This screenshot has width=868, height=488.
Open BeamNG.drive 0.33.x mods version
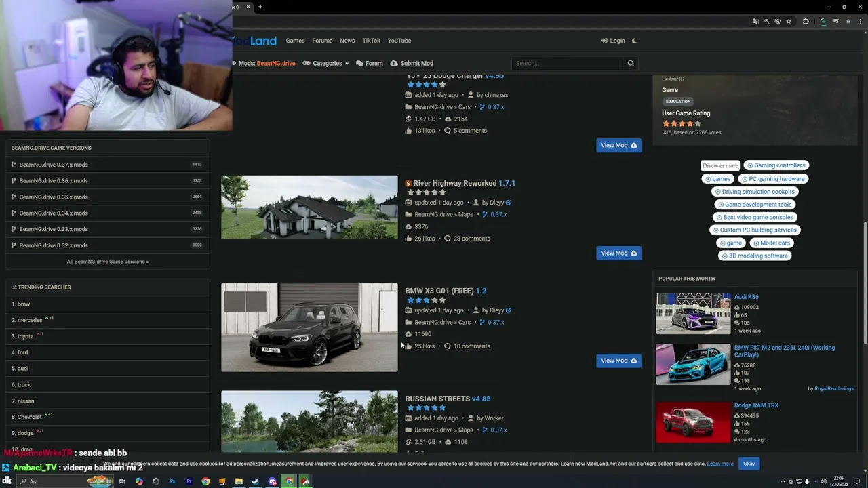point(107,229)
